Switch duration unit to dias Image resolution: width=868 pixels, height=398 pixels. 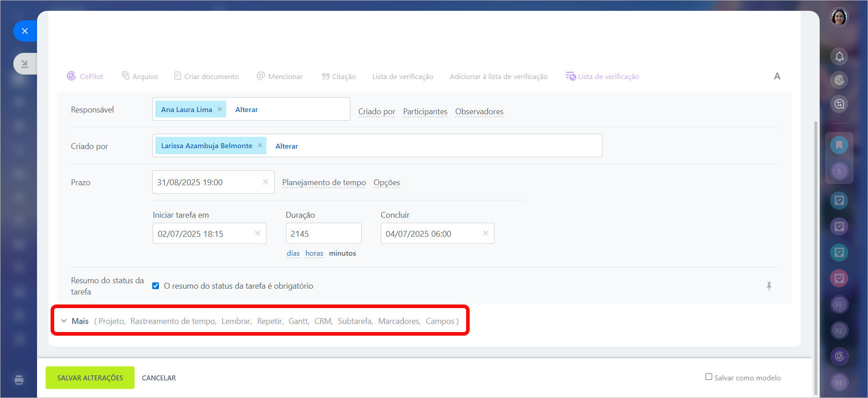293,253
